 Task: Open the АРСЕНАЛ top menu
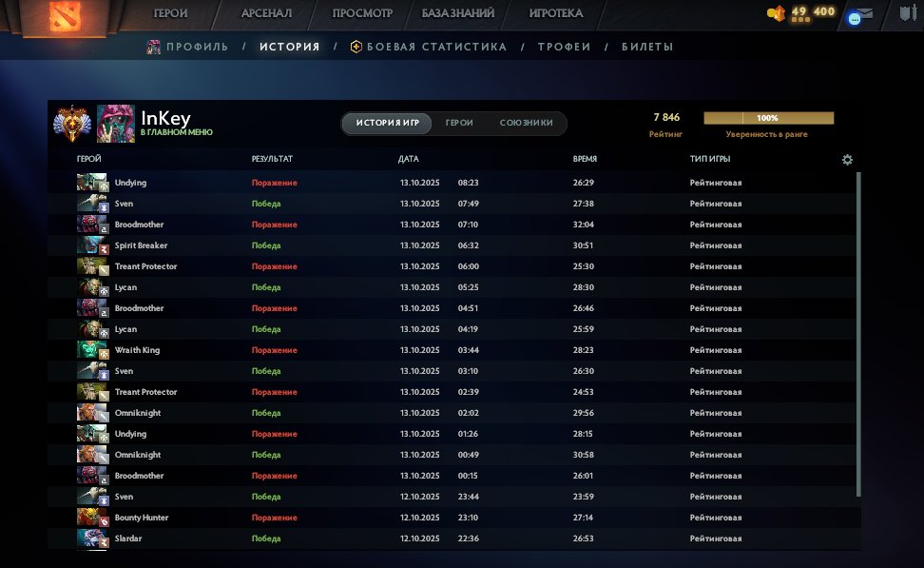[x=267, y=13]
